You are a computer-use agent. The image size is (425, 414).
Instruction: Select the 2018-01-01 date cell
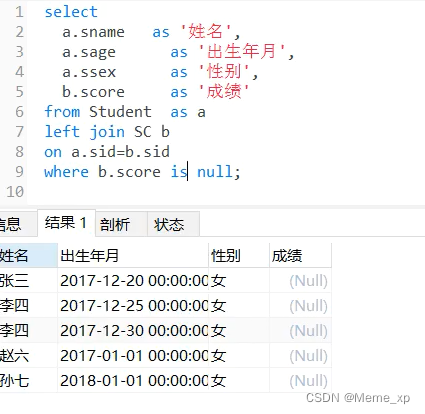coord(133,380)
